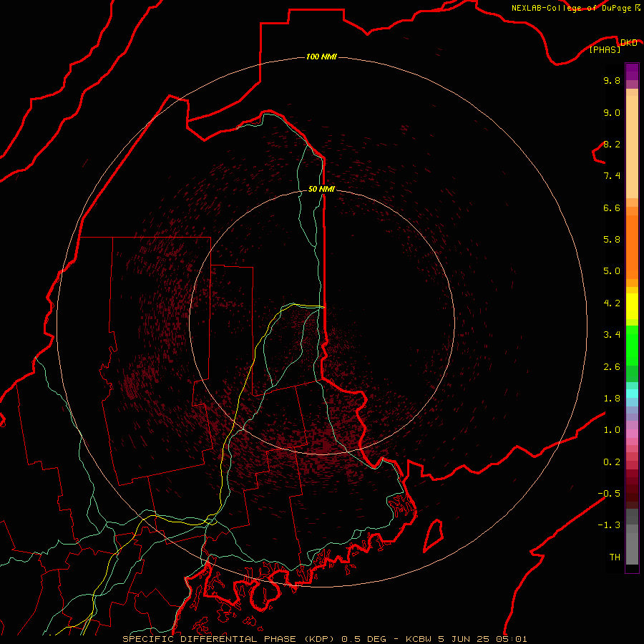644x644 pixels.
Task: Pick the light peach swatch near 8.2
Action: coord(632,147)
